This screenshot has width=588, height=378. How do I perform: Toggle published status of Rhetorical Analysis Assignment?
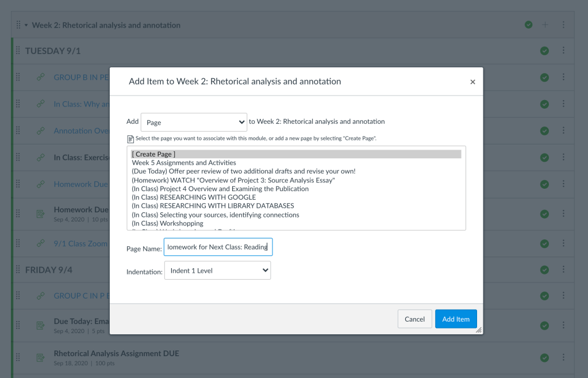(x=544, y=358)
